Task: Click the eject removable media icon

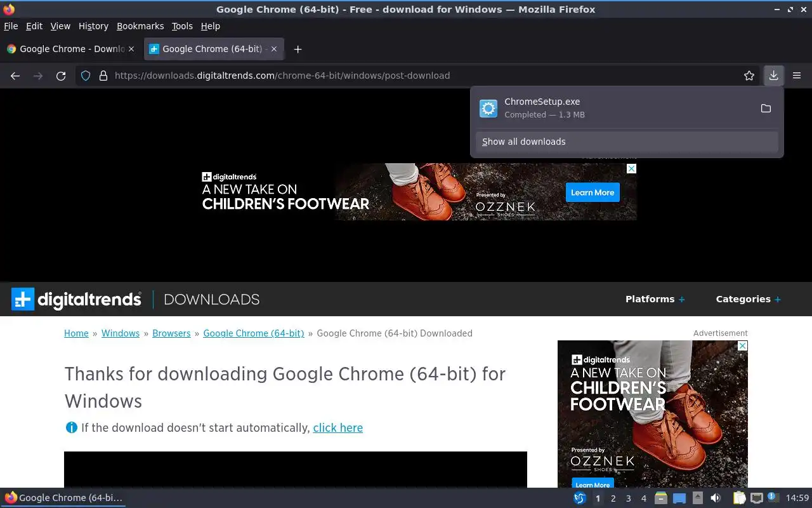Action: click(x=698, y=498)
